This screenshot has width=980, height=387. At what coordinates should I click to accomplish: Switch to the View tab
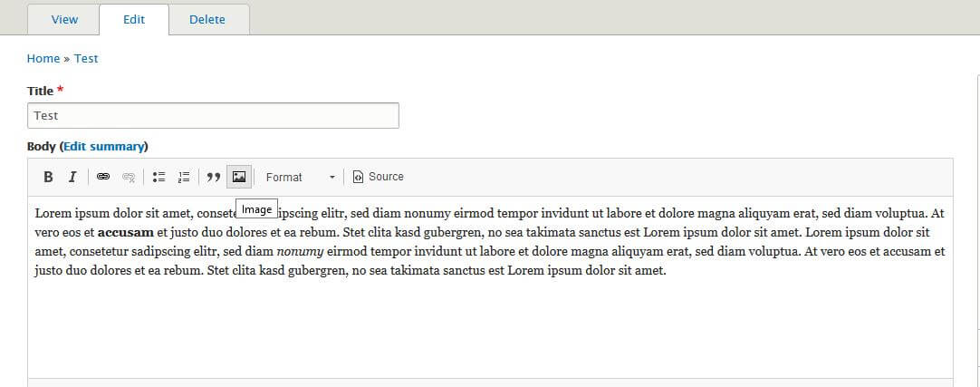coord(64,19)
